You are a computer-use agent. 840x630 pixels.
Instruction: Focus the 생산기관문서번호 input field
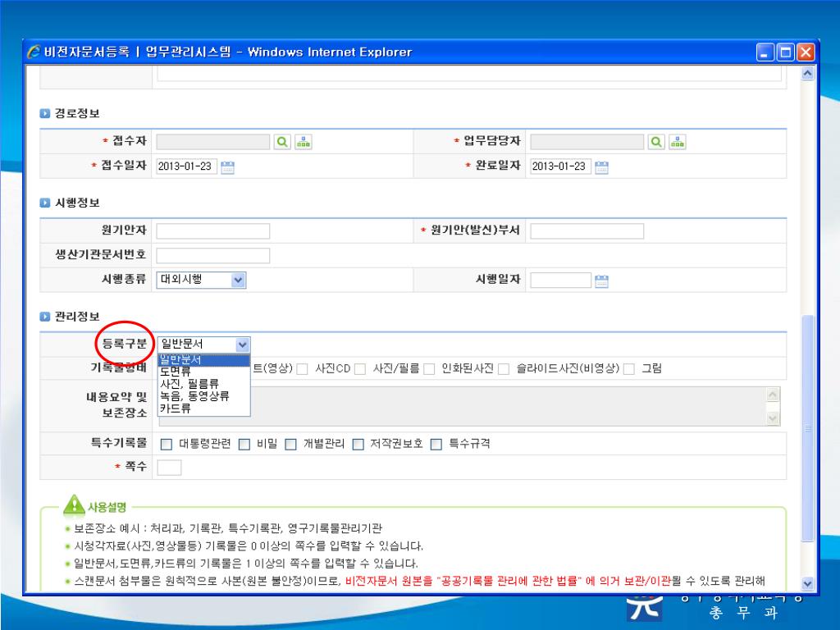pyautogui.click(x=212, y=256)
